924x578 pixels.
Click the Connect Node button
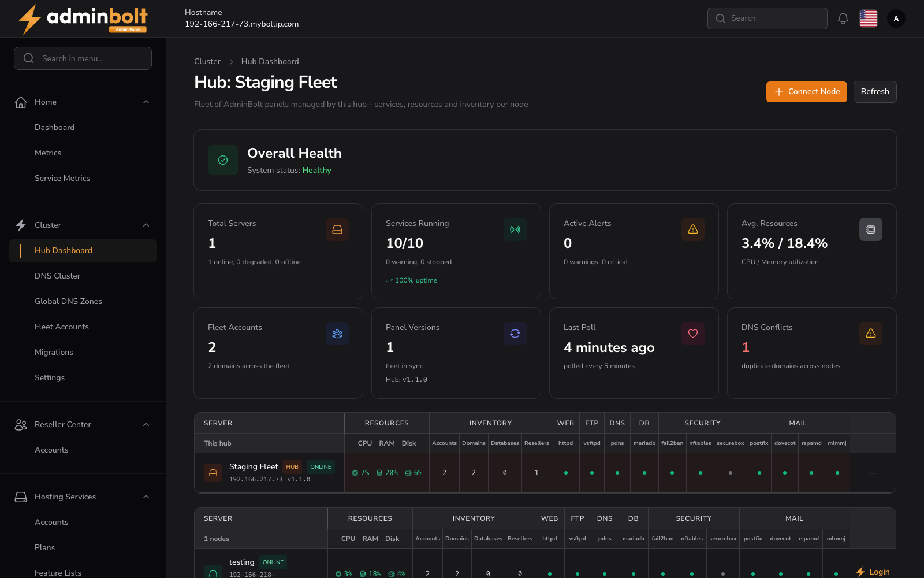[807, 92]
